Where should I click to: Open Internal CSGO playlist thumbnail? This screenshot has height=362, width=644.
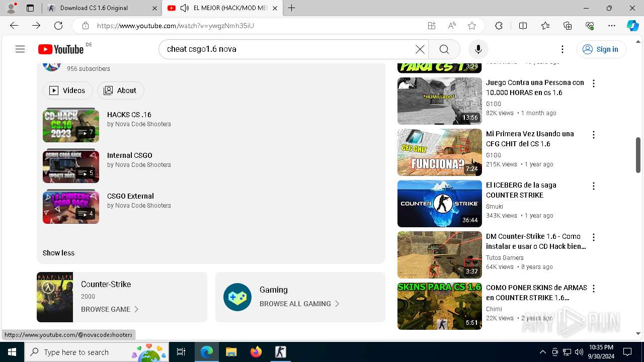tap(71, 166)
